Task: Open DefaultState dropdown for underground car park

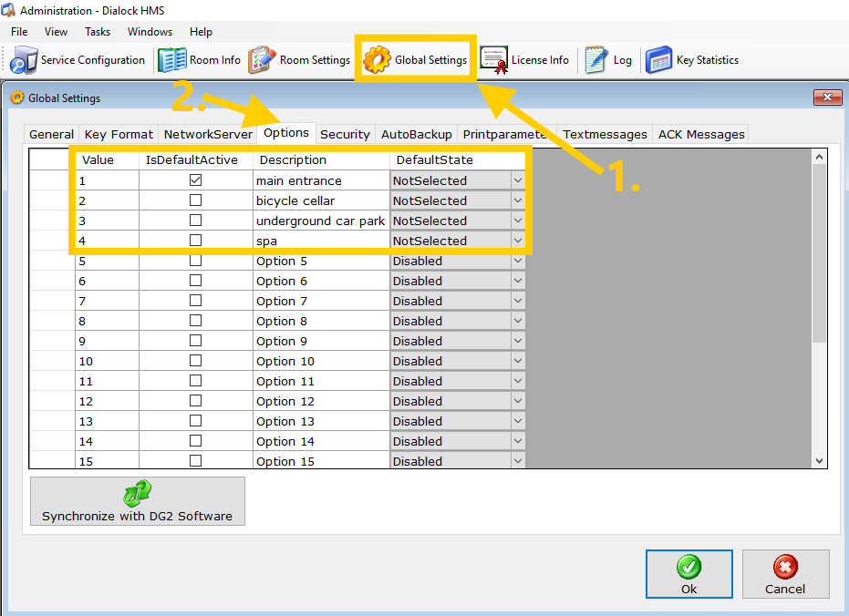Action: coord(517,221)
